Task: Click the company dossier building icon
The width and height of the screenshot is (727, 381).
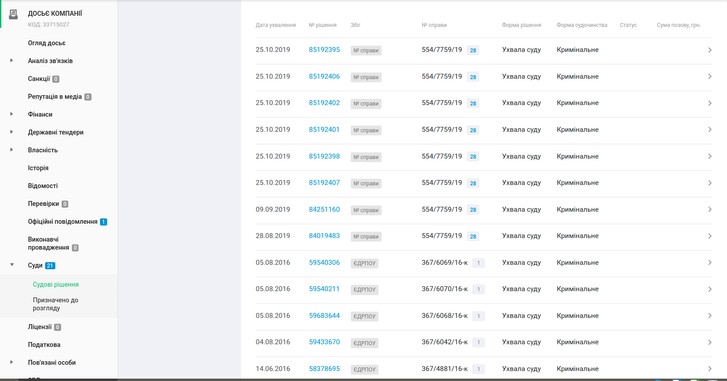Action: pos(13,15)
